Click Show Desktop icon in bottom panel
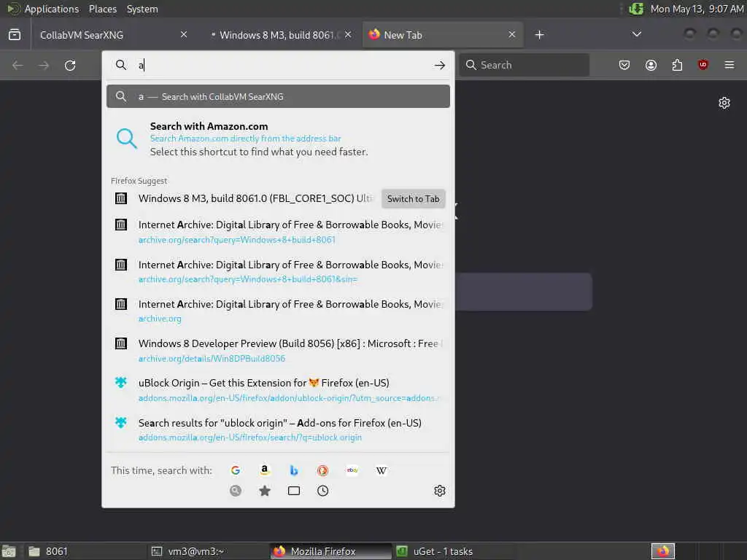 click(9, 551)
